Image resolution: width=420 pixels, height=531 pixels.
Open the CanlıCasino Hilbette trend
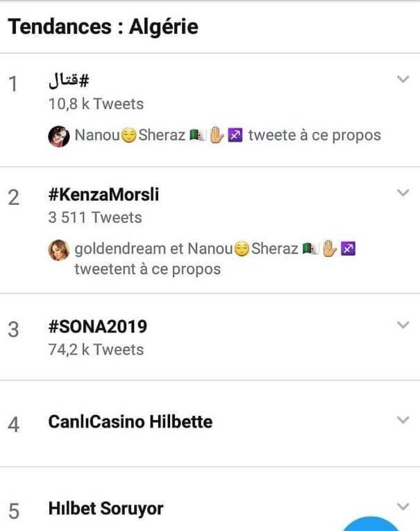tap(131, 422)
